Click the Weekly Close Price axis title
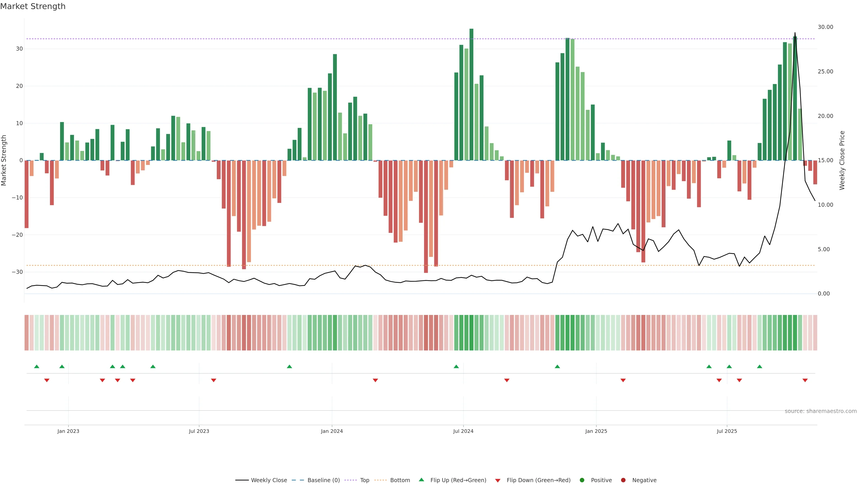The image size is (868, 488). pos(842,160)
